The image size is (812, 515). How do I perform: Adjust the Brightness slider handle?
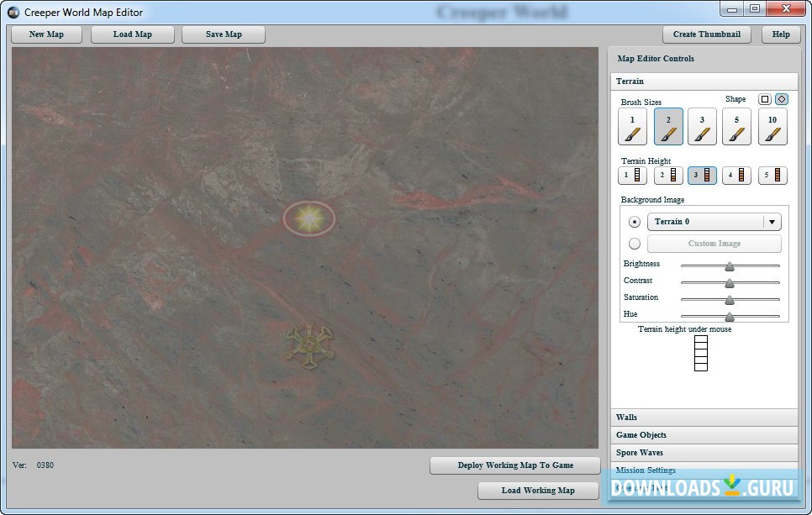(x=730, y=265)
